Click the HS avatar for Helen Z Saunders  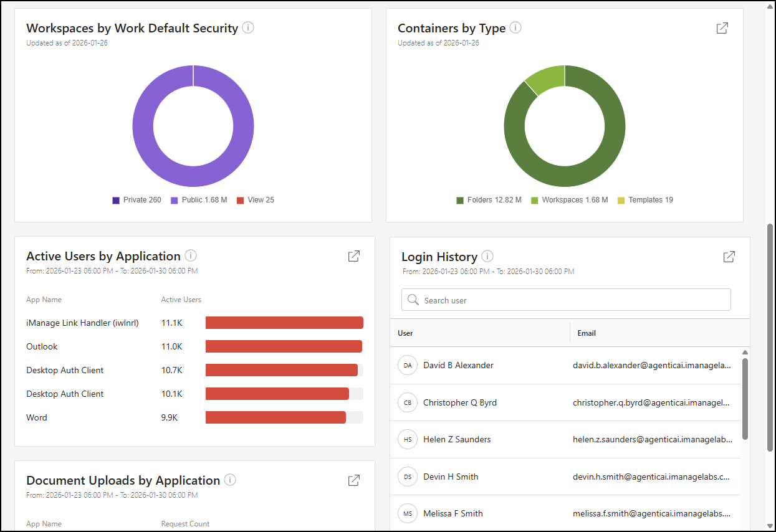(408, 439)
